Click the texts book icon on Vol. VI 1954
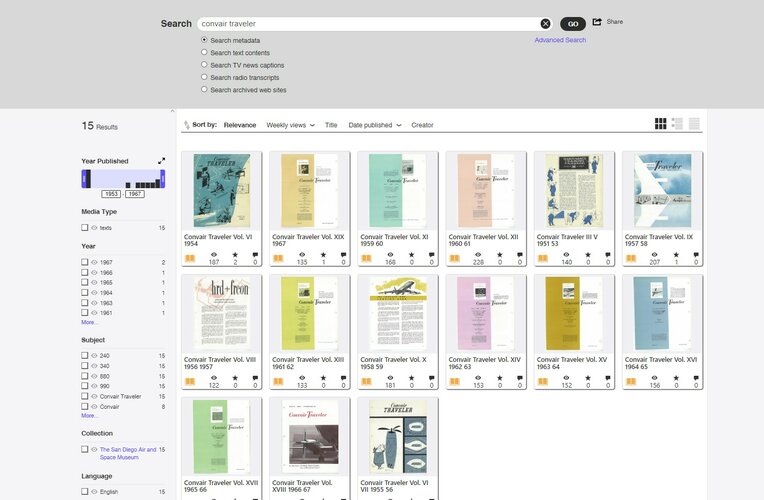 pos(190,258)
